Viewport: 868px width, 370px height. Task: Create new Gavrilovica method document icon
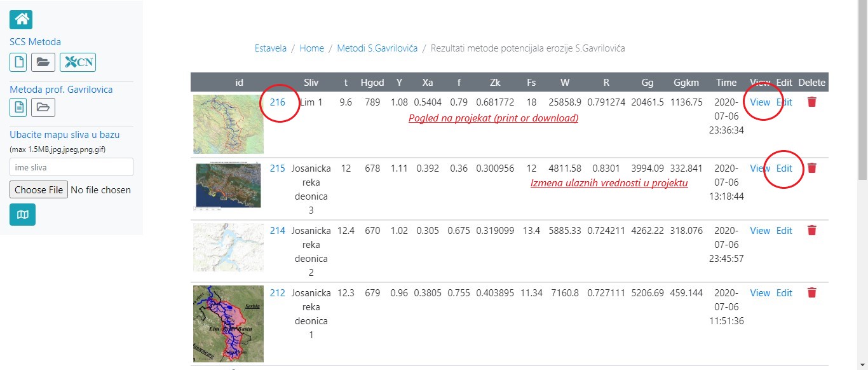pyautogui.click(x=18, y=107)
